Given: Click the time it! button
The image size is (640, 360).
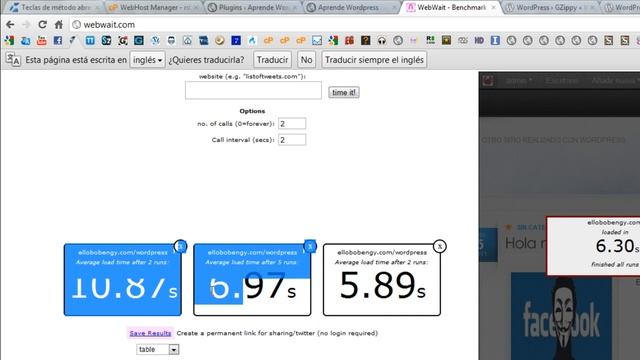Looking at the screenshot, I should pyautogui.click(x=344, y=93).
